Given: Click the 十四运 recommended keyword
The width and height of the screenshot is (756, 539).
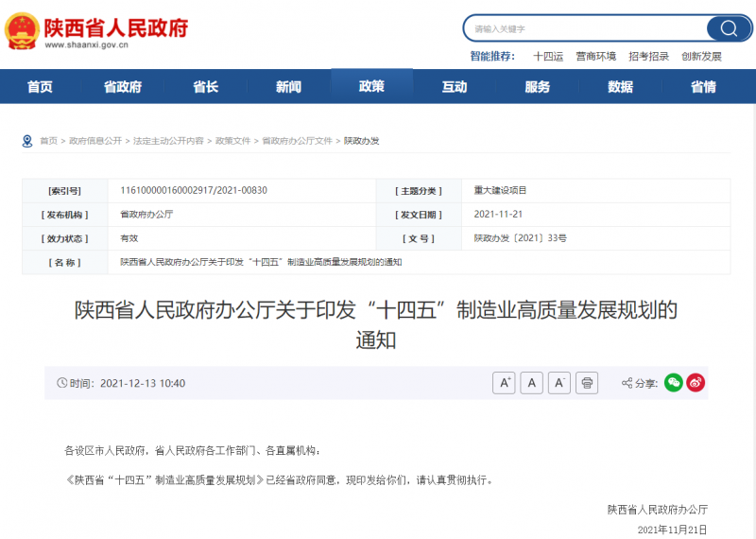Looking at the screenshot, I should click(548, 57).
